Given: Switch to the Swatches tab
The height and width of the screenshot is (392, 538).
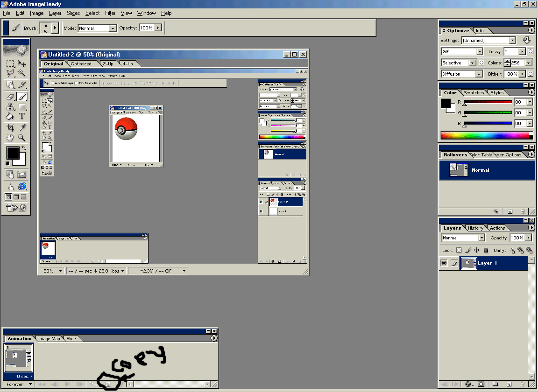Looking at the screenshot, I should (x=474, y=92).
